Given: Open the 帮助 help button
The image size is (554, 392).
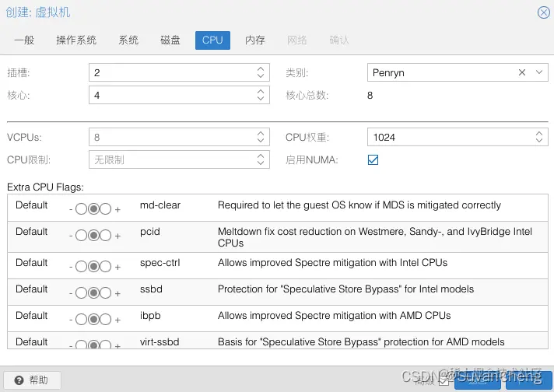Looking at the screenshot, I should coord(32,380).
